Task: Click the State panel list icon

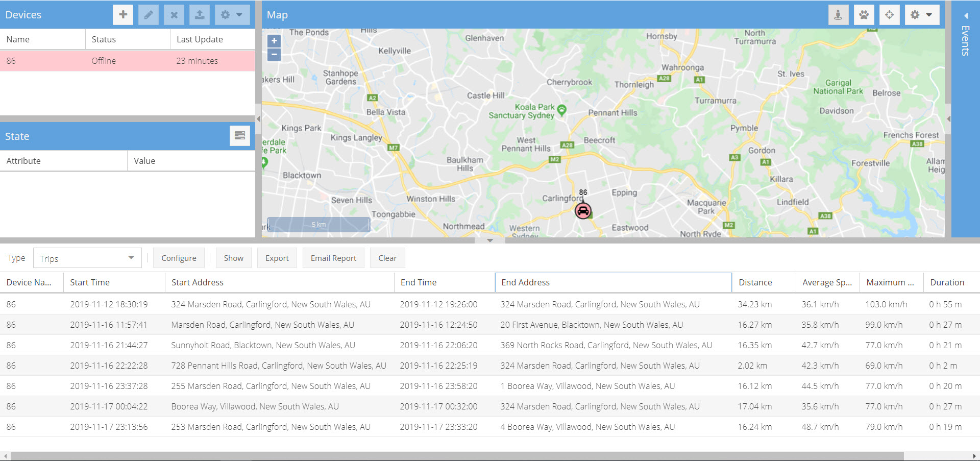Action: pyautogui.click(x=240, y=136)
